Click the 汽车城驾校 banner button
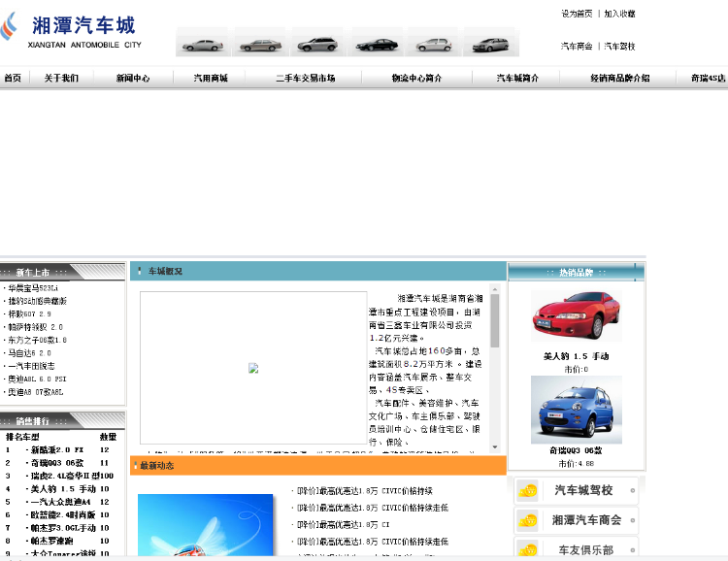Image resolution: width=728 pixels, height=561 pixels. point(577,491)
